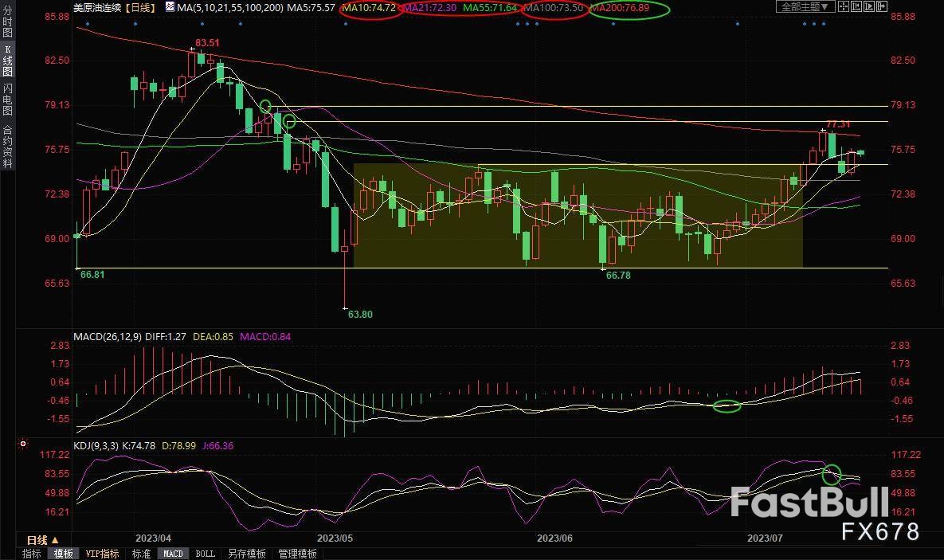
Task: Click the MA indicator chart icon
Action: click(x=170, y=6)
